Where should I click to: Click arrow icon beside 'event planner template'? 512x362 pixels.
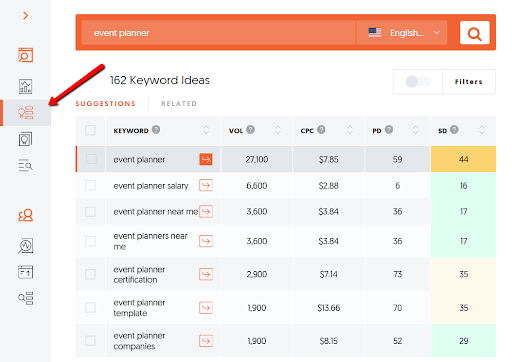click(x=206, y=307)
